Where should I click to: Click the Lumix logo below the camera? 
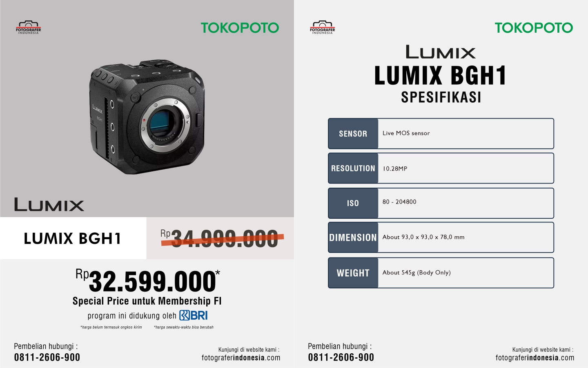pos(49,204)
